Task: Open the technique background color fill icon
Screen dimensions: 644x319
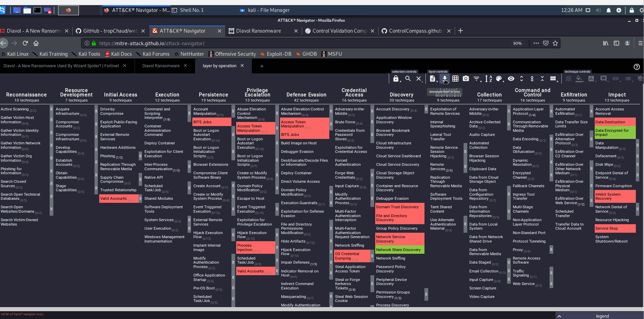Action: (579, 79)
